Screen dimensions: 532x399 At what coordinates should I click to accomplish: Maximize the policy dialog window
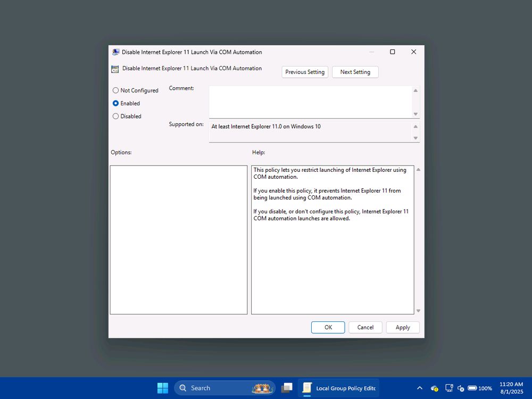393,52
